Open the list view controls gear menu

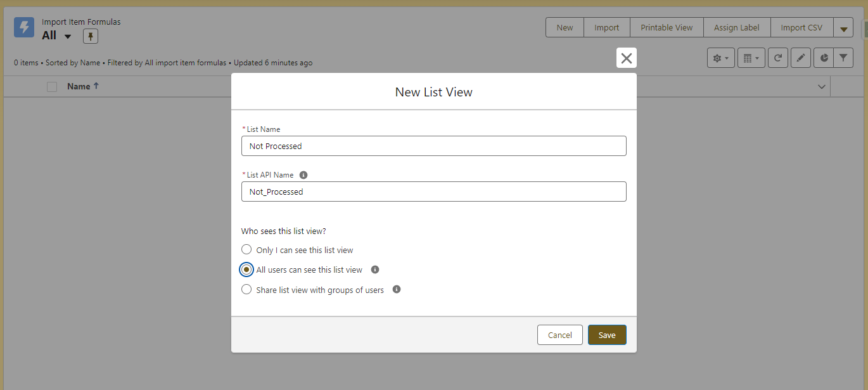click(721, 58)
